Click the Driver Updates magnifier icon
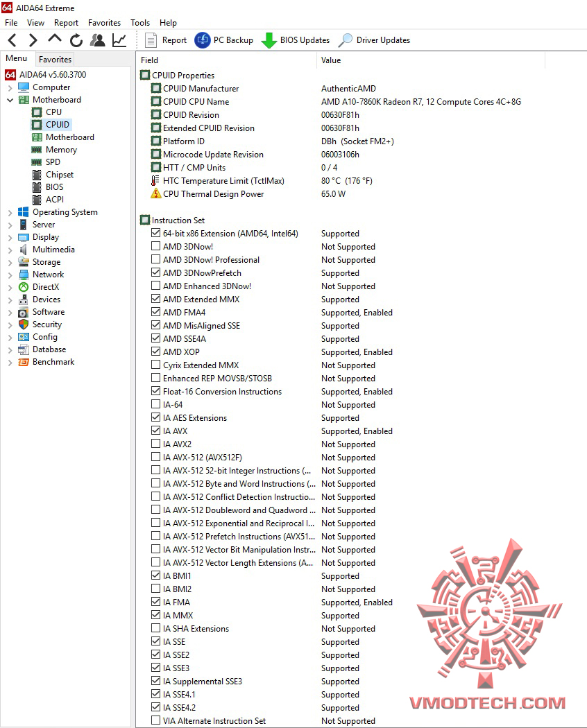Screen dimensions: 587x728 tap(345, 40)
